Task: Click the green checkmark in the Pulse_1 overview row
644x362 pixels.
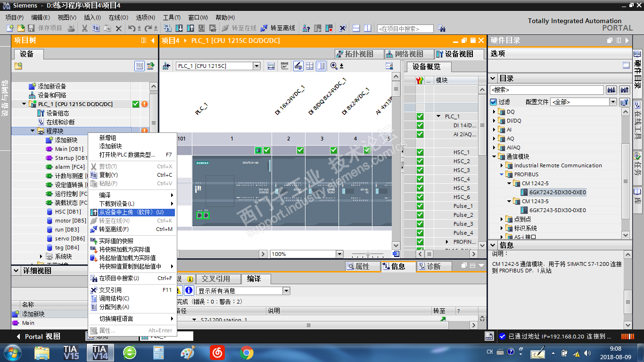Action: point(420,206)
